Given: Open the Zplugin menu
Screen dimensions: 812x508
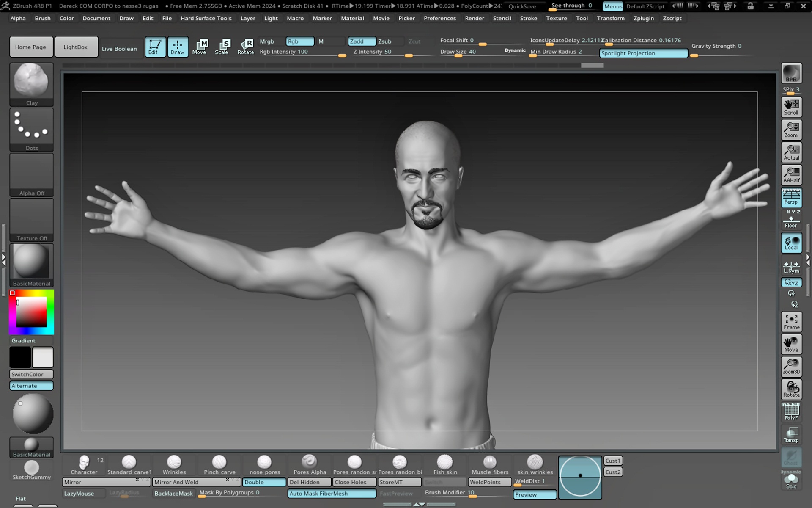Looking at the screenshot, I should [x=643, y=18].
